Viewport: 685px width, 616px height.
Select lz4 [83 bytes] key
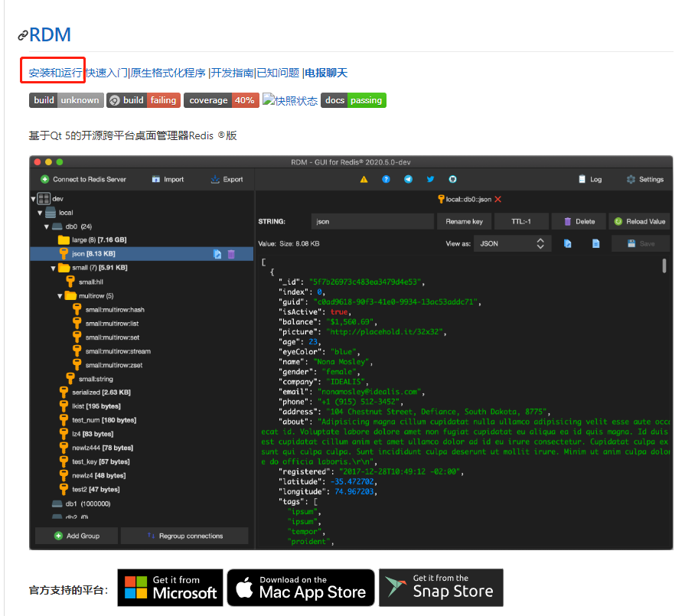click(86, 434)
